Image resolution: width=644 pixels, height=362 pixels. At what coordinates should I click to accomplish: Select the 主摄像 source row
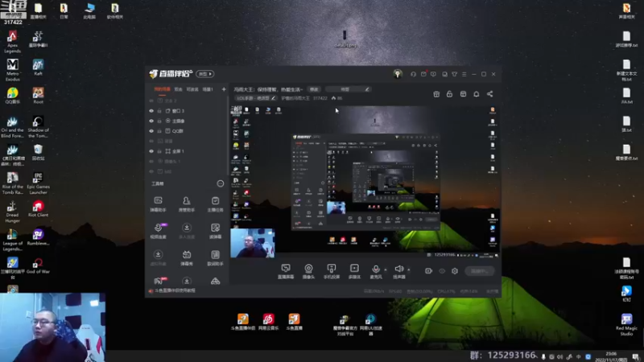point(187,121)
